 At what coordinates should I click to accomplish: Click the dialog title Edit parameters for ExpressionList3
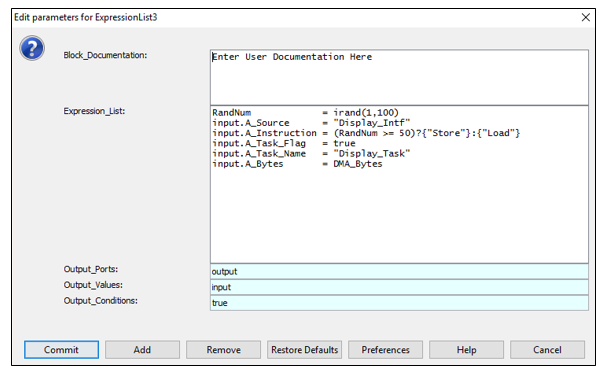coord(86,17)
